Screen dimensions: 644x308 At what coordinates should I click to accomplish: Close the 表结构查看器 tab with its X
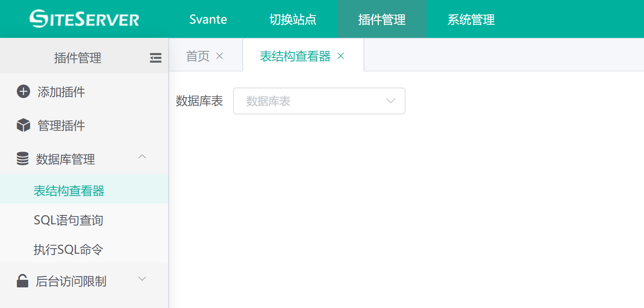coord(341,56)
